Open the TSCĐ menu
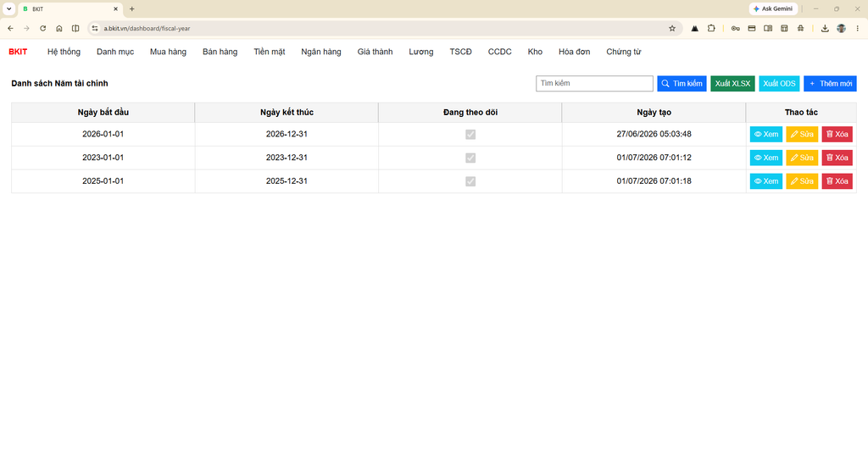Viewport: 868px width, 466px height. pyautogui.click(x=460, y=52)
